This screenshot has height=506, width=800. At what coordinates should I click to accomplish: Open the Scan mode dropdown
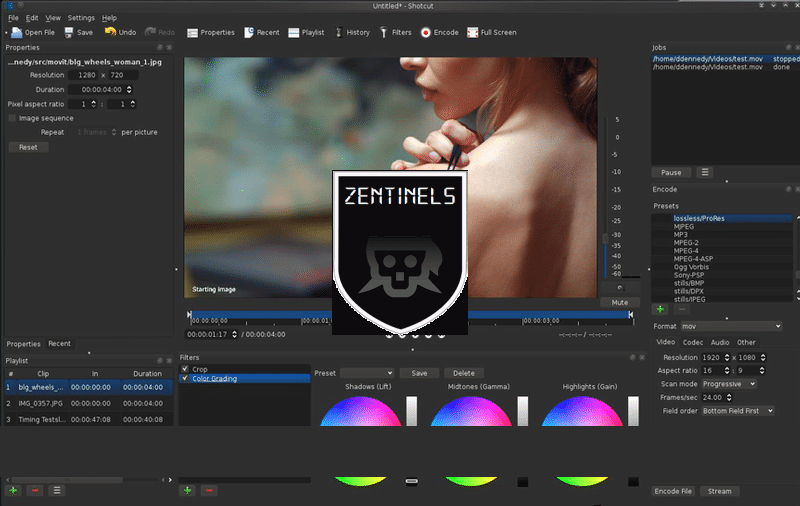pos(729,384)
